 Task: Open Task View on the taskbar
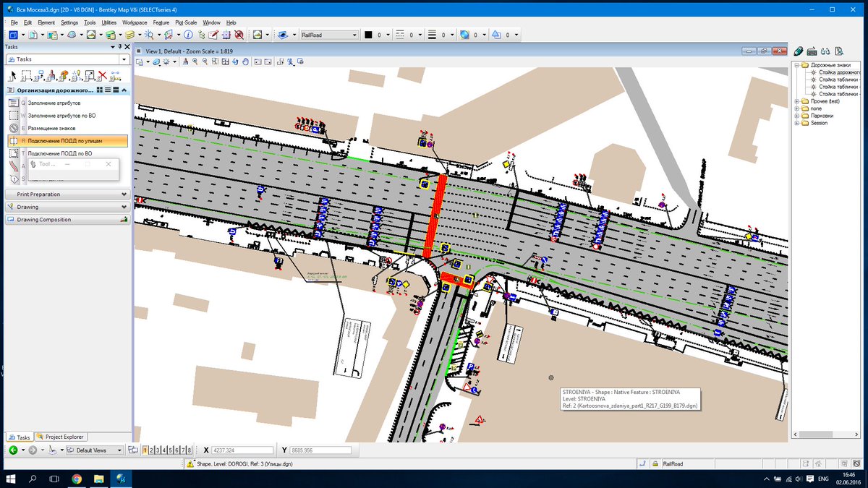(x=55, y=479)
